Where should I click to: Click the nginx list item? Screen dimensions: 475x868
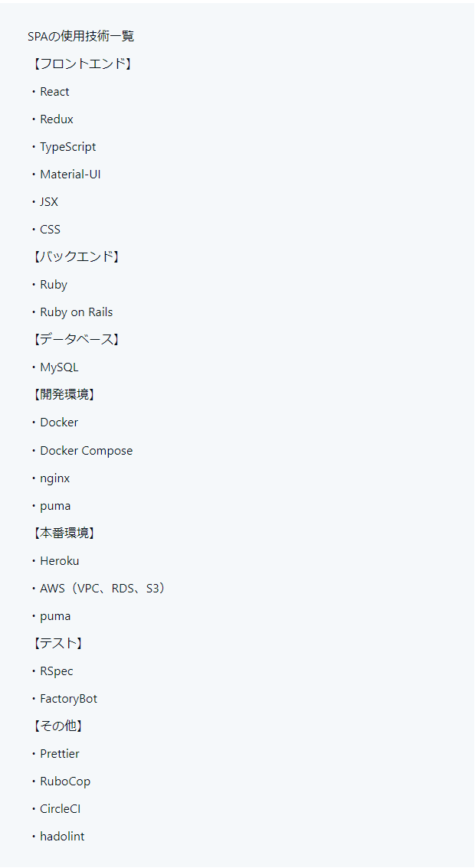[x=54, y=478]
